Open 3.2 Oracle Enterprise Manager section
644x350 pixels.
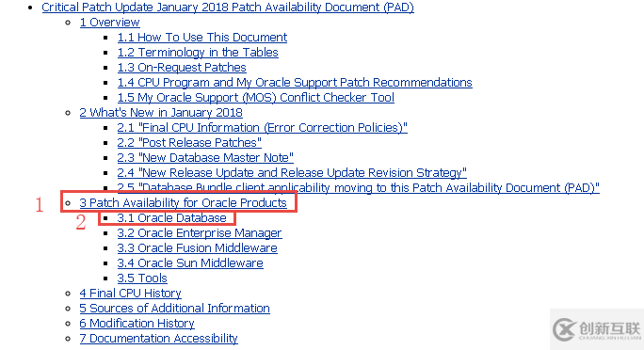pyautogui.click(x=200, y=233)
